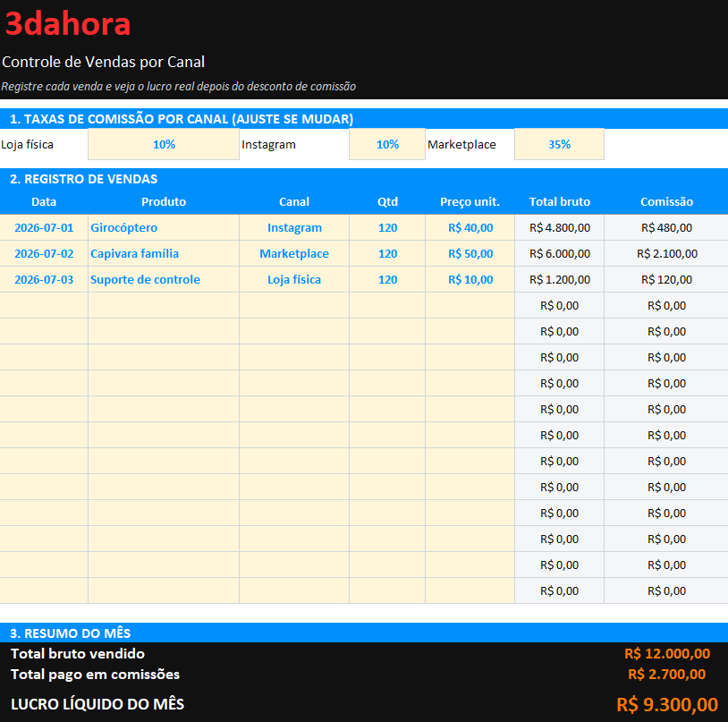Click the 'Preço unit.' column header

click(470, 201)
